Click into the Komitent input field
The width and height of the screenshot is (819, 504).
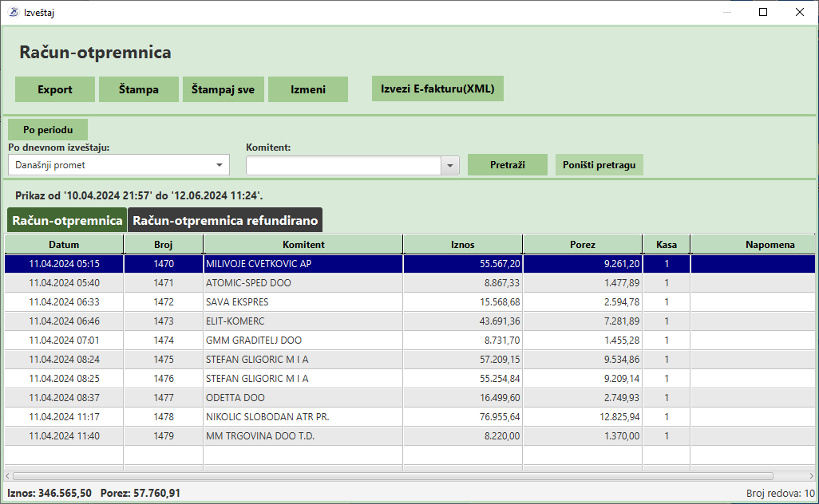[343, 165]
